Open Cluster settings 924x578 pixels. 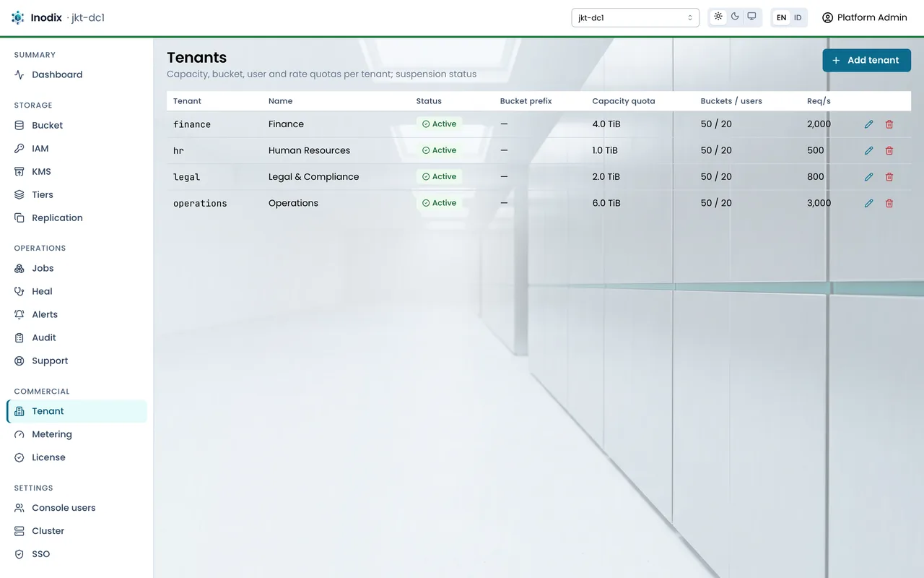pyautogui.click(x=77, y=531)
